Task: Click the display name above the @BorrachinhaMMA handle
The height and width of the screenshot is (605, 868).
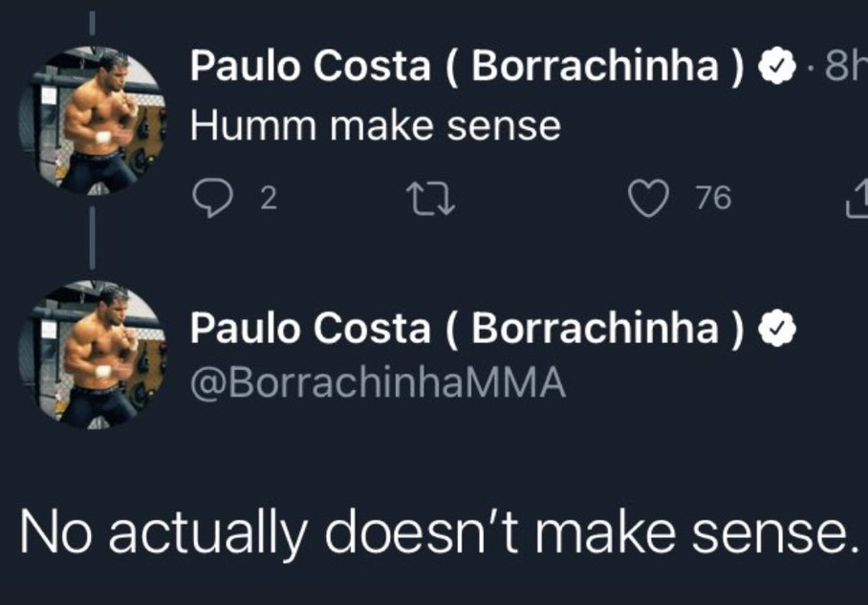Action: click(x=467, y=329)
